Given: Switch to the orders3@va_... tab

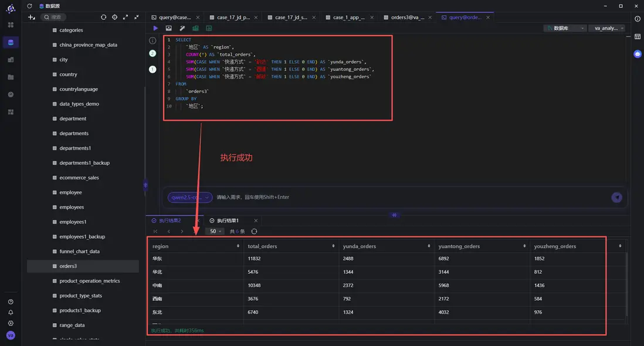Looking at the screenshot, I should point(407,18).
